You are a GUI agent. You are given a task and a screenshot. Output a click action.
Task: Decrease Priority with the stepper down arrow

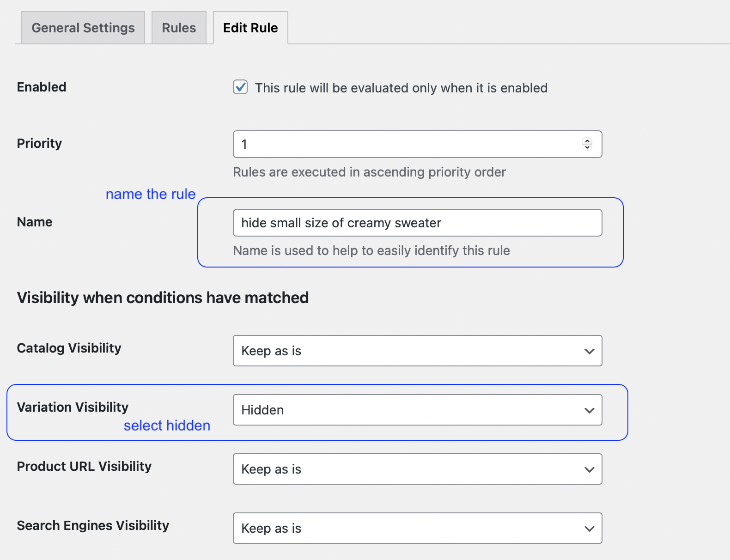point(587,147)
